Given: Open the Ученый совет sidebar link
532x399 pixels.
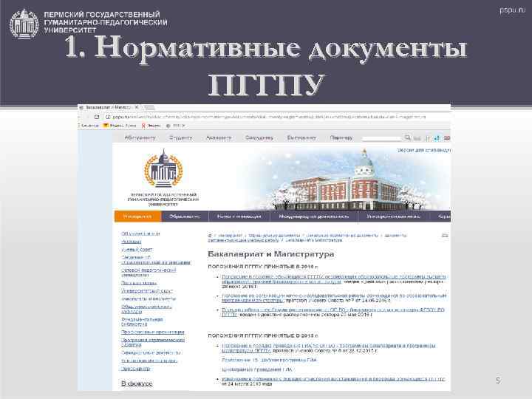Looking at the screenshot, I should pos(137,250).
